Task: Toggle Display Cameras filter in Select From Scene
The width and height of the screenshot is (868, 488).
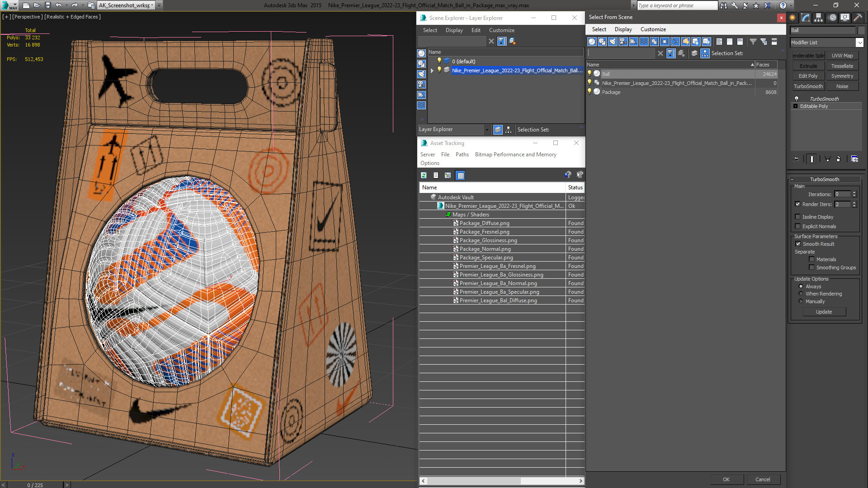Action: [623, 42]
